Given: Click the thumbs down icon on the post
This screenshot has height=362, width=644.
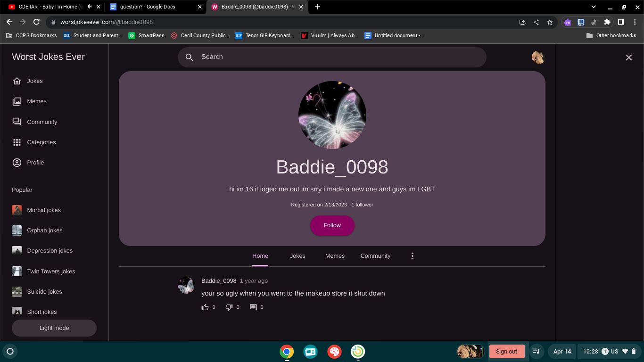Looking at the screenshot, I should [229, 307].
